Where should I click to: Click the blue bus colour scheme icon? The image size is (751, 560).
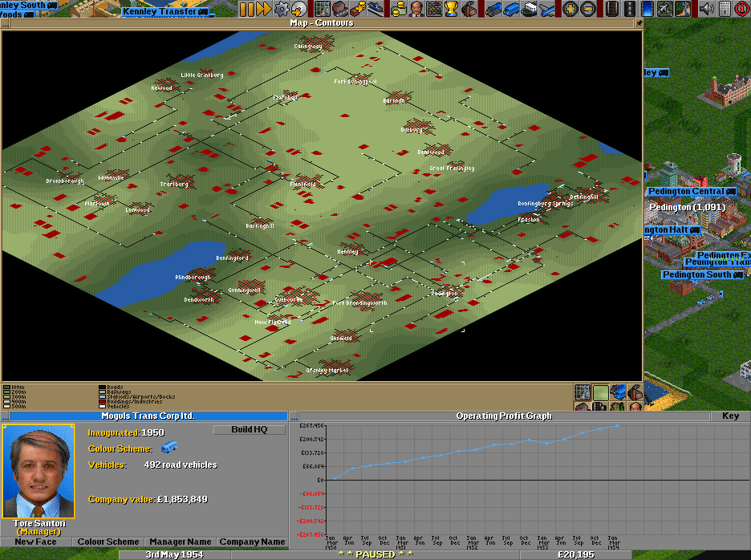pyautogui.click(x=169, y=448)
